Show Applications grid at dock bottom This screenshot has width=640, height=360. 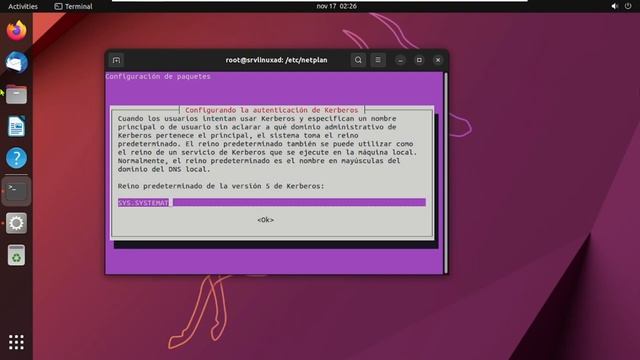click(16, 342)
